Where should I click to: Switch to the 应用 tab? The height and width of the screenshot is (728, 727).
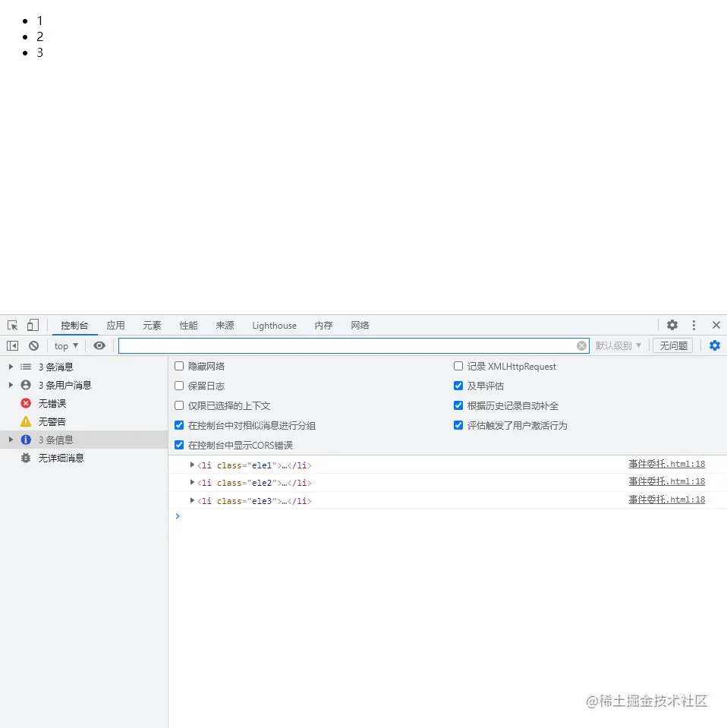(x=115, y=326)
